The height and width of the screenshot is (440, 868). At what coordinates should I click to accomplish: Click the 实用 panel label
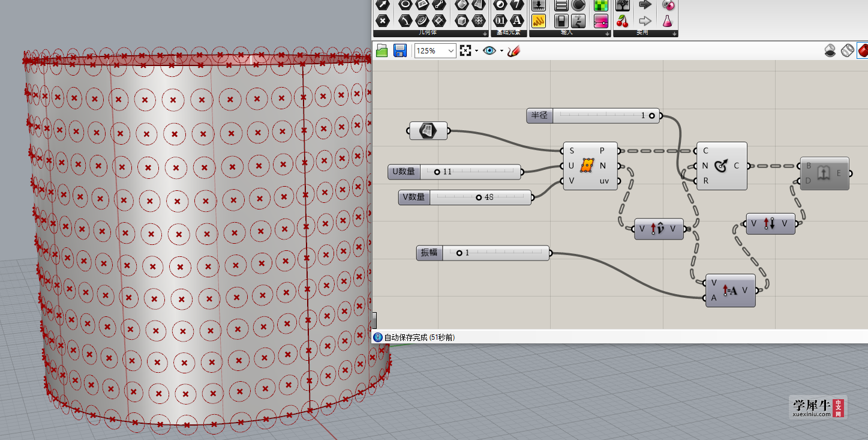[x=642, y=33]
